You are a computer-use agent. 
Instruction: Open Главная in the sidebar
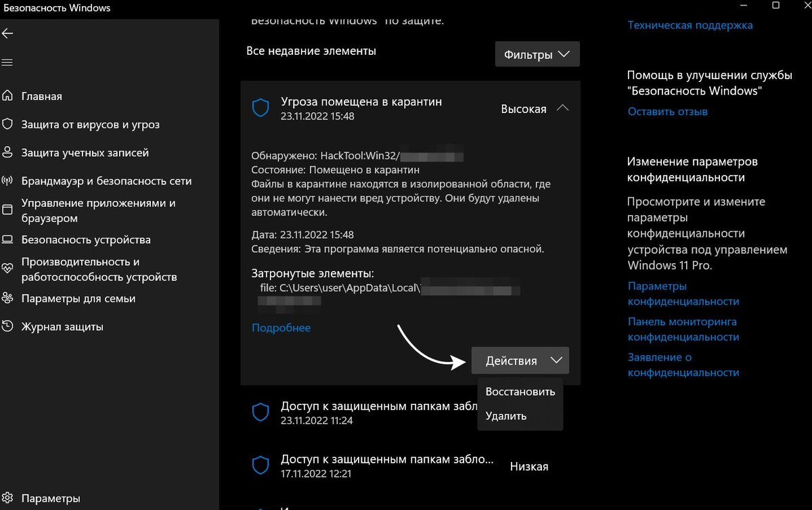(x=41, y=96)
